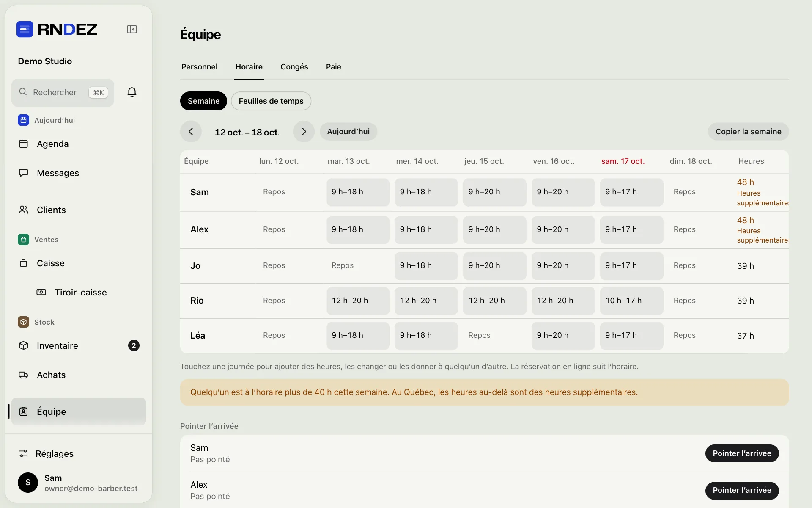Click the 12 oct. – 18 oct. date range
The height and width of the screenshot is (508, 812).
coord(247,132)
